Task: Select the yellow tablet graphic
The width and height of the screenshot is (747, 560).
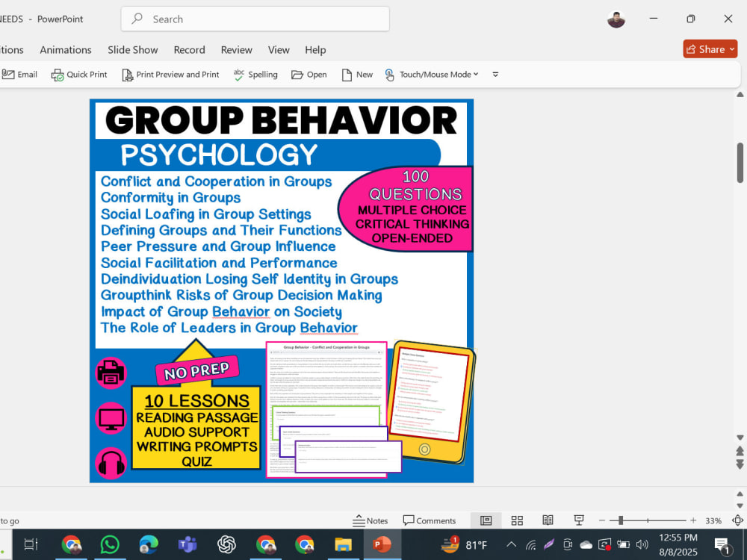Action: [432, 402]
